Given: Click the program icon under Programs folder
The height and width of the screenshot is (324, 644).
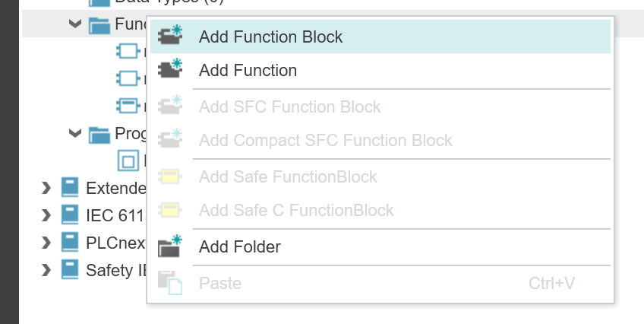Looking at the screenshot, I should tap(128, 160).
